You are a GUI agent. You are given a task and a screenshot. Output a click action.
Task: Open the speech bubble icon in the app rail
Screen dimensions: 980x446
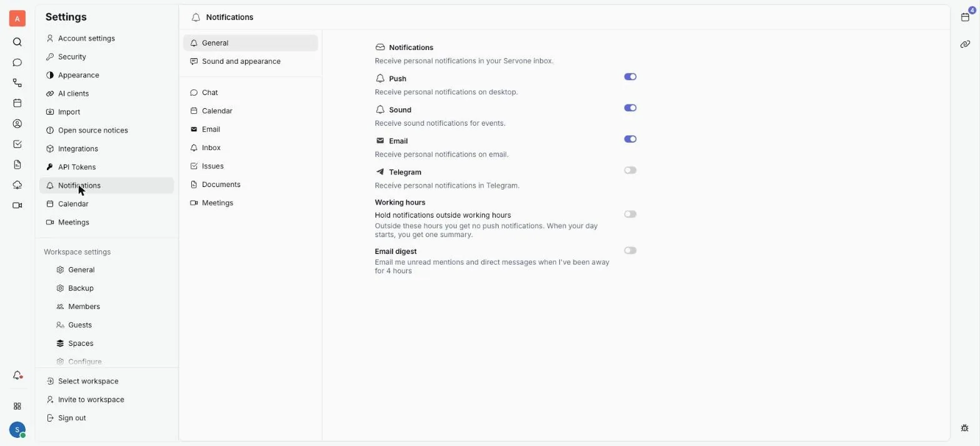(17, 63)
